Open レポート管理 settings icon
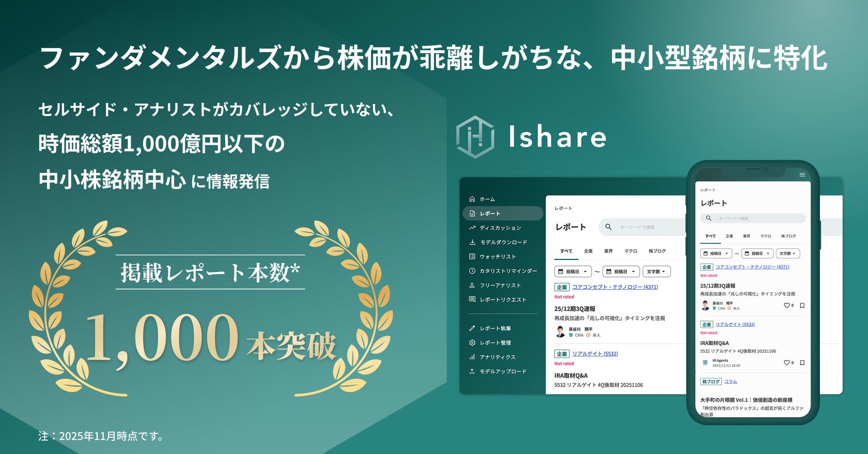The image size is (868, 454). pyautogui.click(x=473, y=342)
